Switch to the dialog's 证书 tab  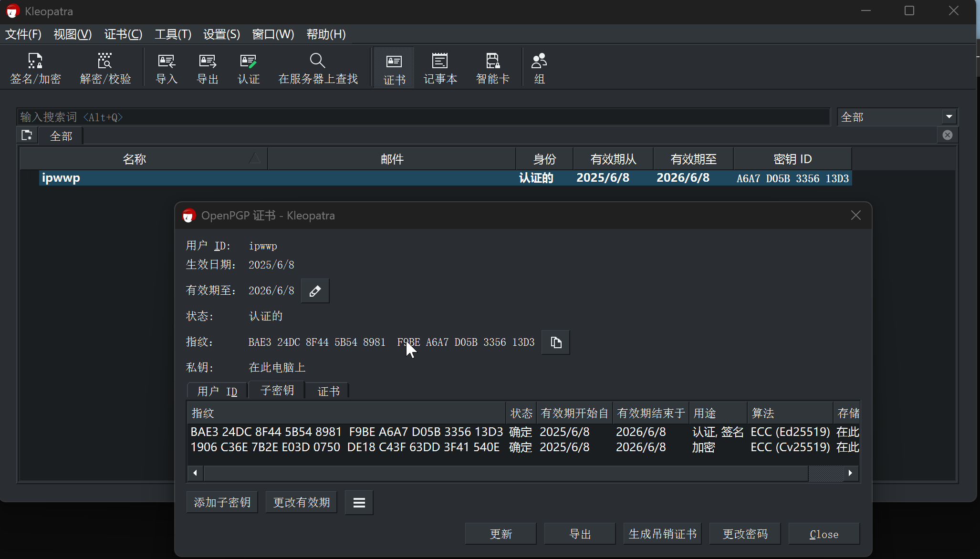(x=328, y=392)
